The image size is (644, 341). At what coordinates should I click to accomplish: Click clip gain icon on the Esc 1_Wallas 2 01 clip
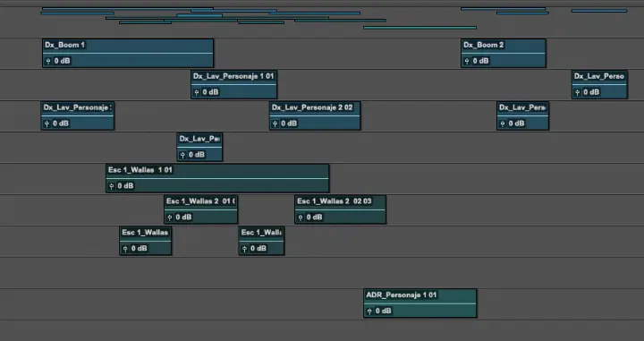coord(170,217)
